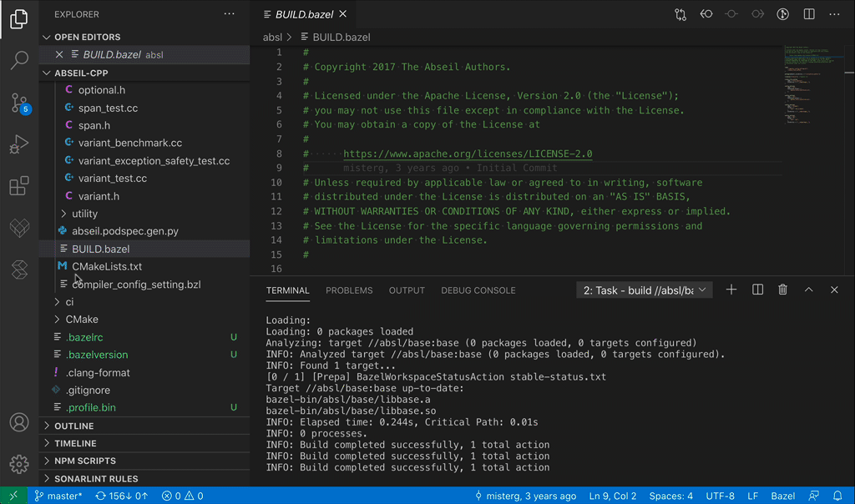Open span_test.cc file
The height and width of the screenshot is (504, 855).
[x=108, y=108]
